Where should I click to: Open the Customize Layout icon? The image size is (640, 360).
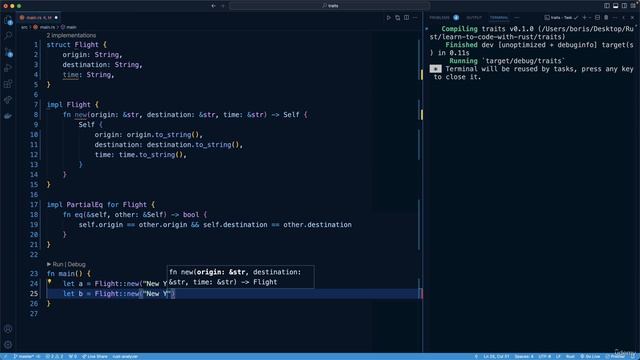click(x=633, y=6)
